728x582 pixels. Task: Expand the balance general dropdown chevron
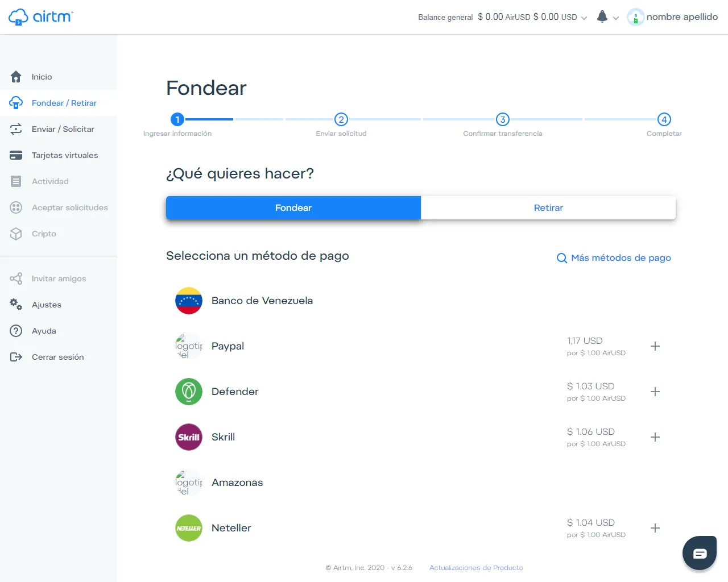point(584,18)
